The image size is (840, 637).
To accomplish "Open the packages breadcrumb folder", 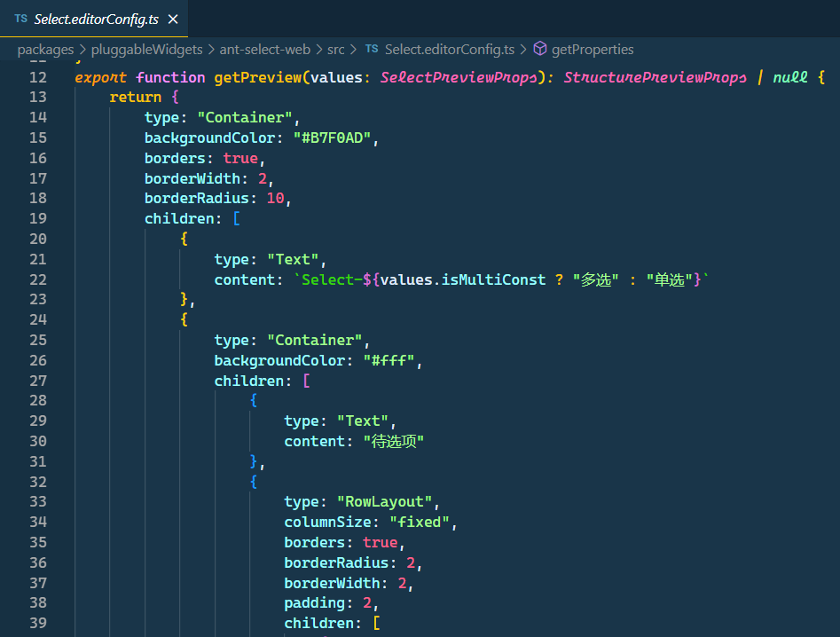I will click(45, 50).
